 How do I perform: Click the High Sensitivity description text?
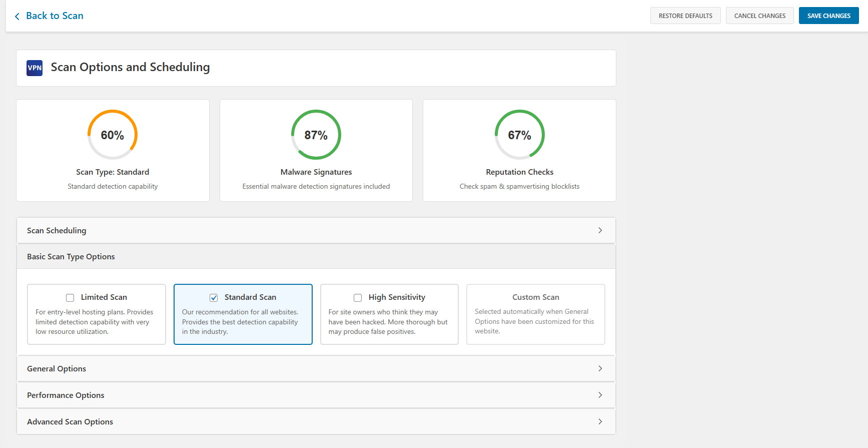[388, 322]
